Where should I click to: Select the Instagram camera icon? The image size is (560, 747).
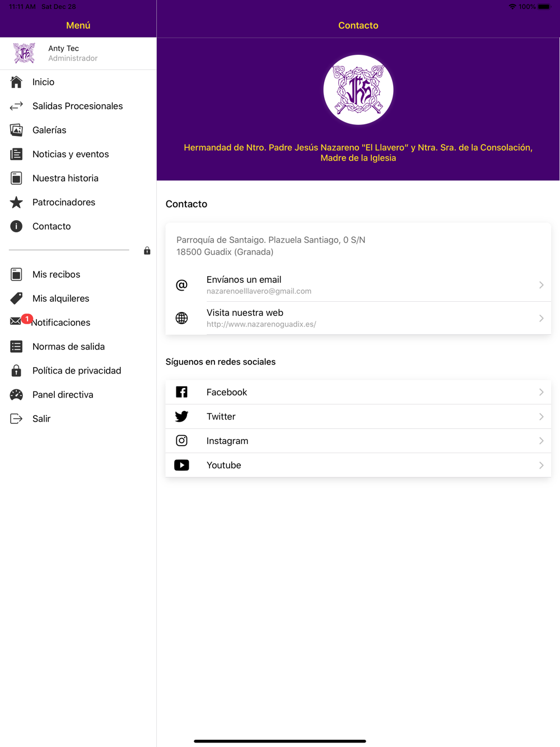(181, 441)
